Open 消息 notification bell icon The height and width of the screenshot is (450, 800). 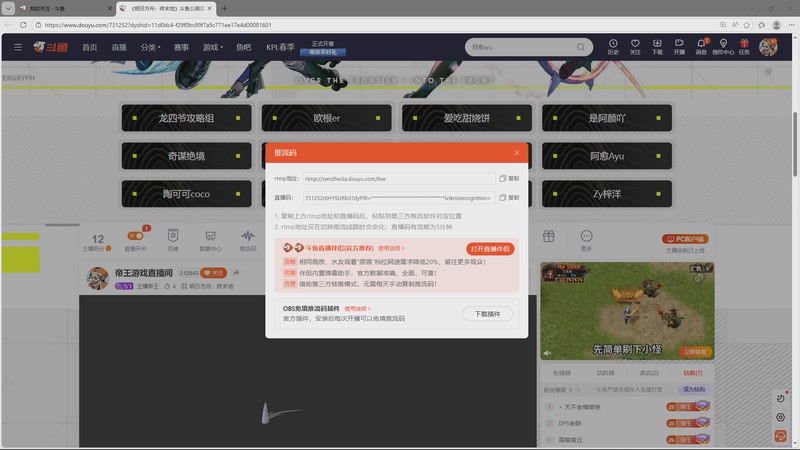(x=702, y=46)
